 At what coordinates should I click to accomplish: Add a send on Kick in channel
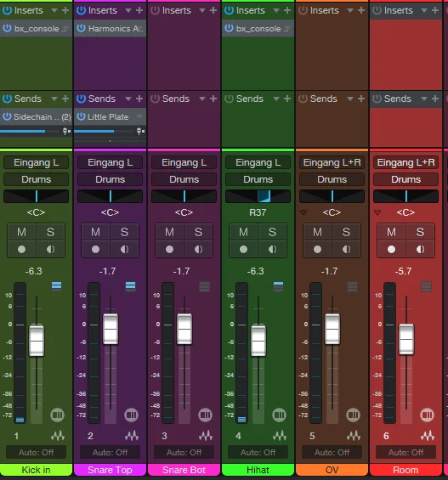65,99
